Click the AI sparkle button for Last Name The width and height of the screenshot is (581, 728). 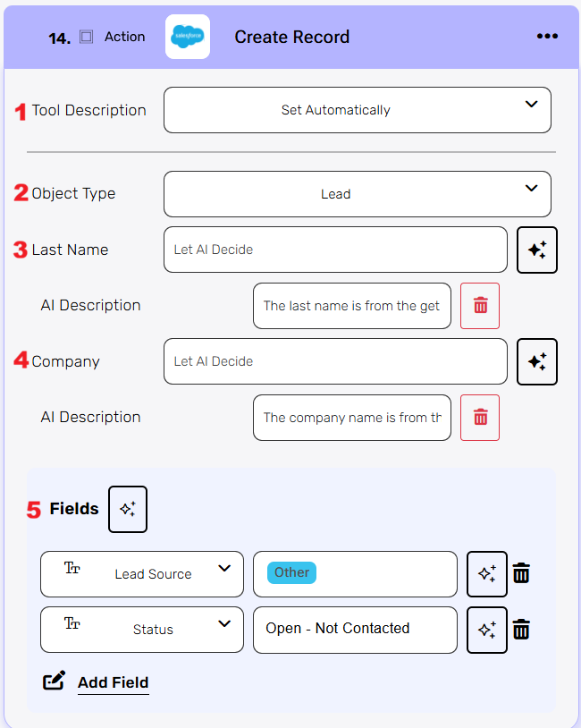click(x=537, y=250)
